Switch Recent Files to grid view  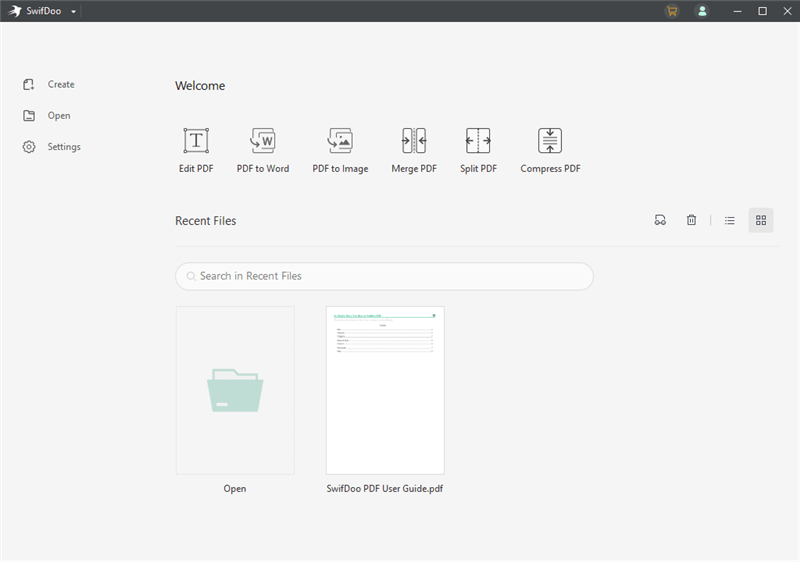click(x=761, y=220)
